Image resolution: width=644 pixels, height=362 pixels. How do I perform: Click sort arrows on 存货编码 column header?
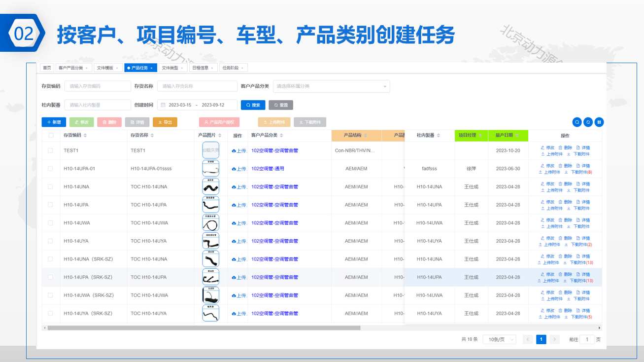[85, 136]
